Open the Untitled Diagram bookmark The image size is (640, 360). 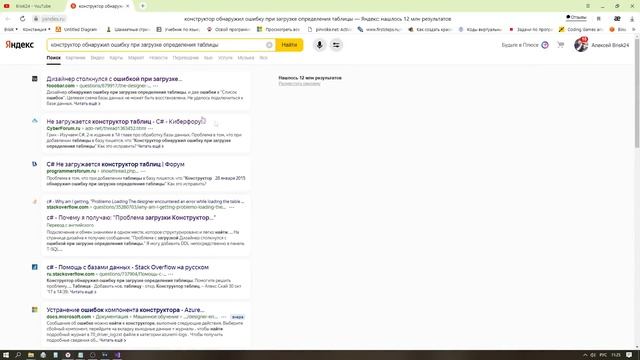[x=77, y=29]
